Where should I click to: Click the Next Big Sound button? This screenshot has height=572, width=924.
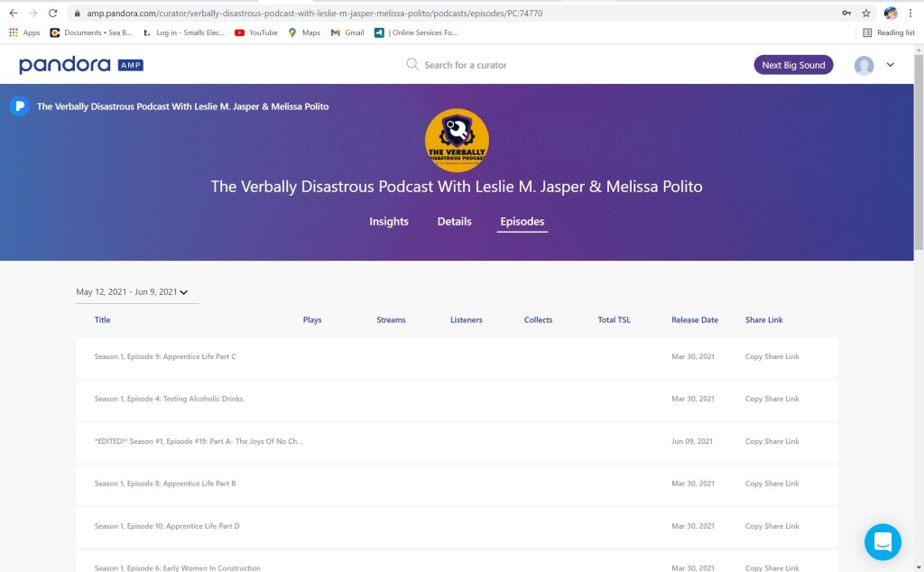[x=793, y=65]
